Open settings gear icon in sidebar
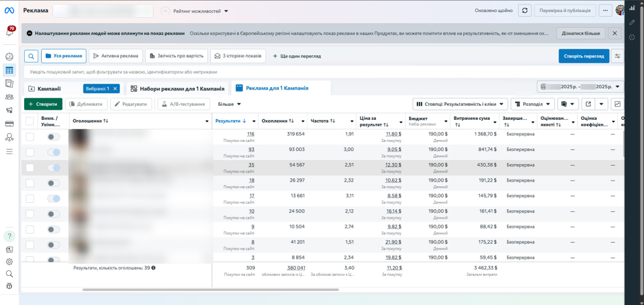The width and height of the screenshot is (644, 305). 9,262
